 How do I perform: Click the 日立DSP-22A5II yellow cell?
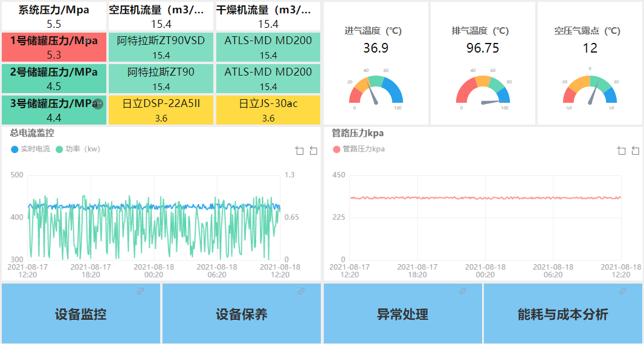pos(161,110)
